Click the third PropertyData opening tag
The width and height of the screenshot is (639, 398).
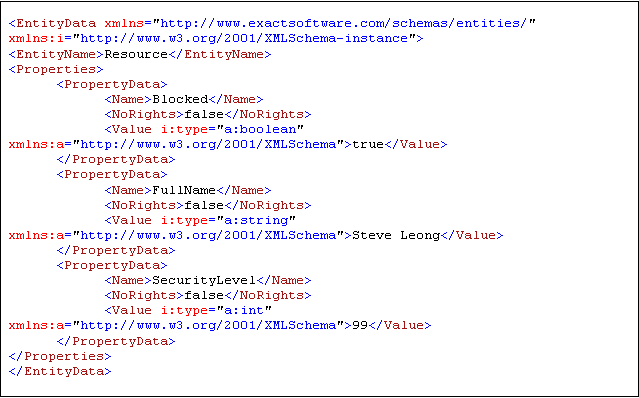pos(112,265)
